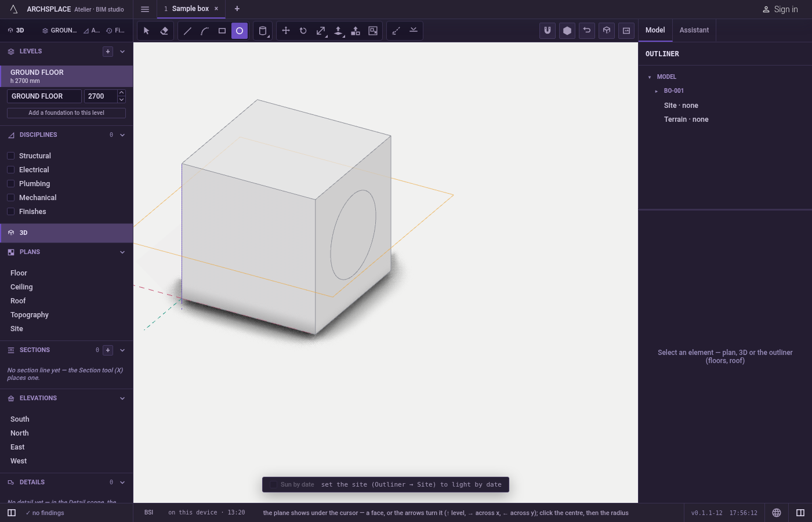Screen dimensions: 812x522
Task: Toggle the Sun by date checkbox
Action: [x=274, y=485]
